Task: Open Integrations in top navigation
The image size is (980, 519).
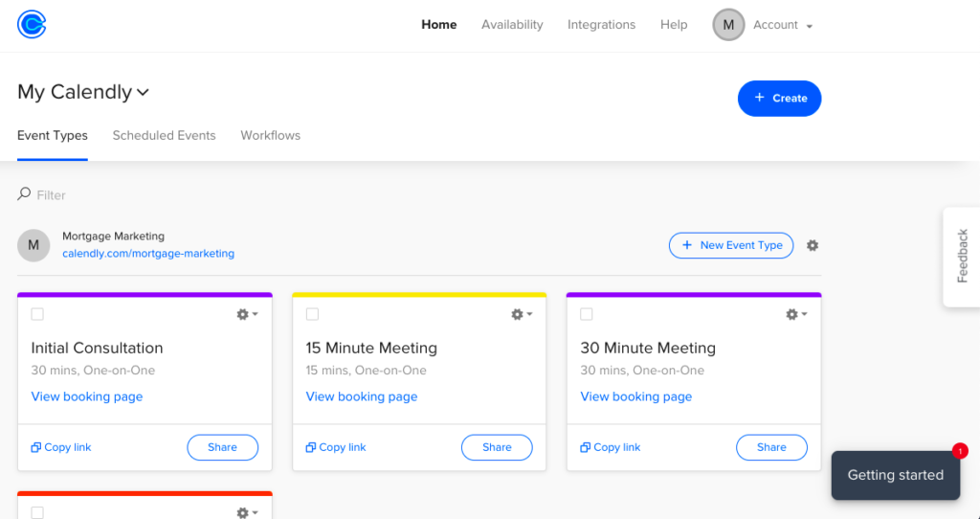Action: 601,25
